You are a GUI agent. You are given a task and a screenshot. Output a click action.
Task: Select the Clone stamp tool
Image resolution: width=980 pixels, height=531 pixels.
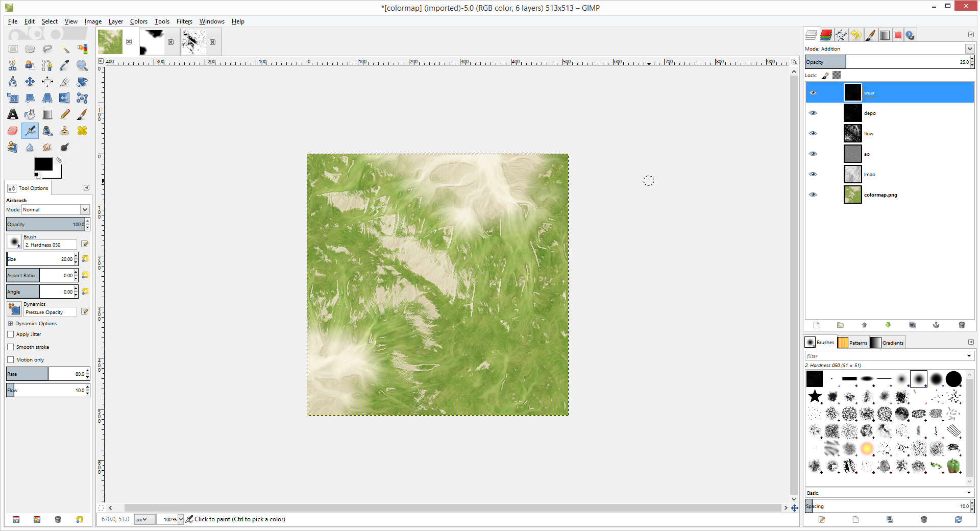click(65, 131)
